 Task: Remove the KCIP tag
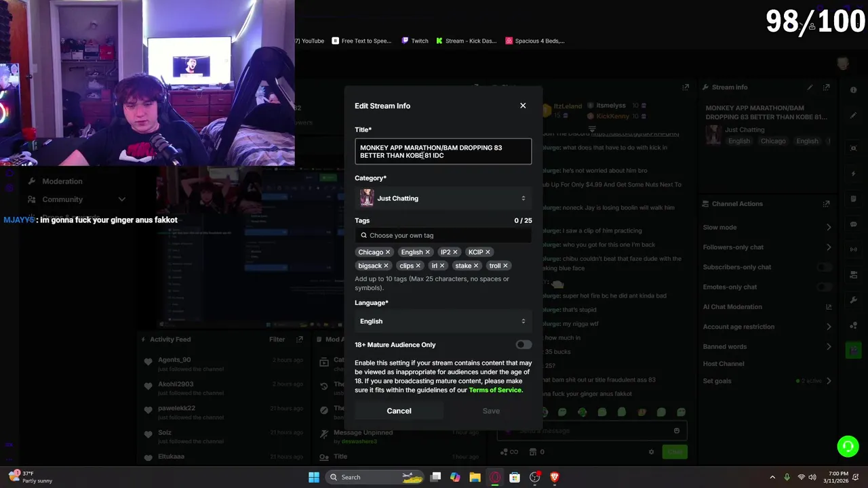488,252
